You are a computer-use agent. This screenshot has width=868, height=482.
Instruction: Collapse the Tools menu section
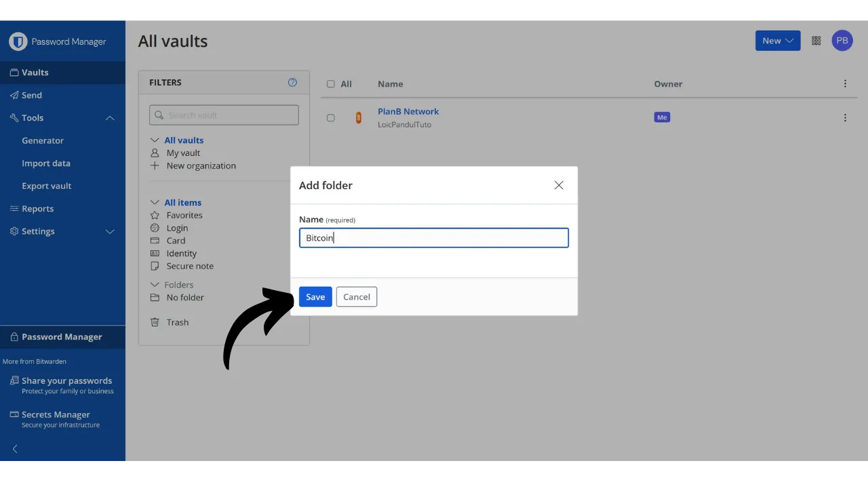(x=110, y=118)
